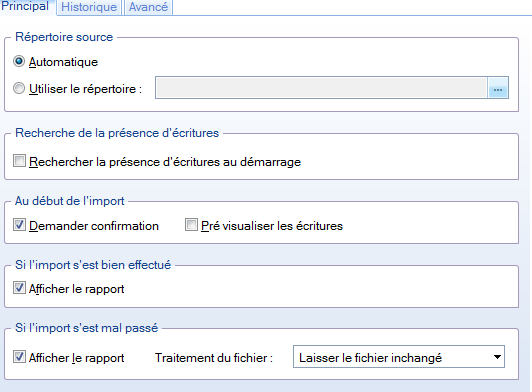Click the Demander confirmation label text
The image size is (532, 392).
(x=94, y=226)
